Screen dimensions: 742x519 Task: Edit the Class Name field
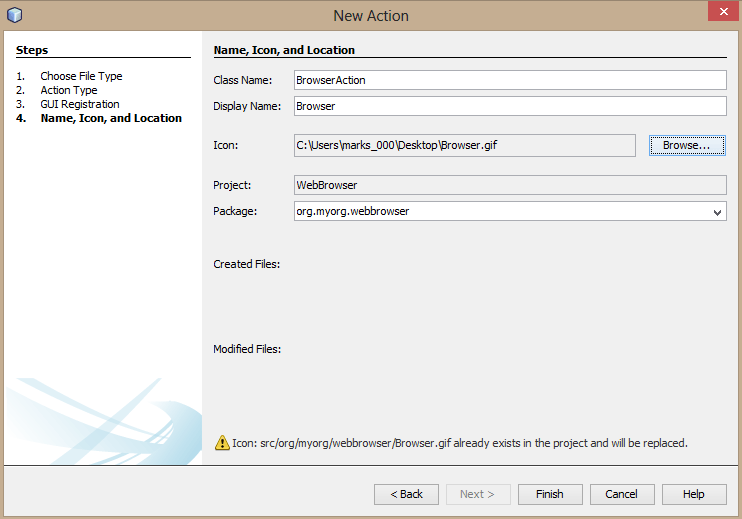(x=509, y=80)
